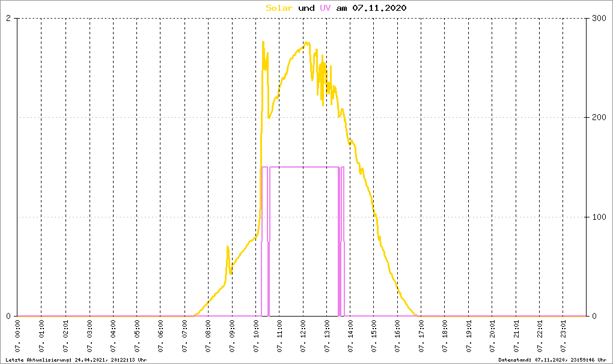Click the yellow 'Solar' word in title
The image size is (613, 364).
click(x=279, y=8)
